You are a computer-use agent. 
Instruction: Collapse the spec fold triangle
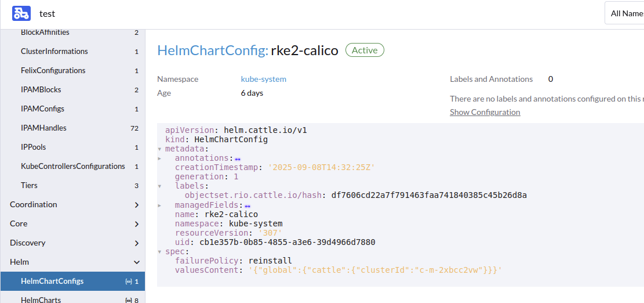pos(160,251)
